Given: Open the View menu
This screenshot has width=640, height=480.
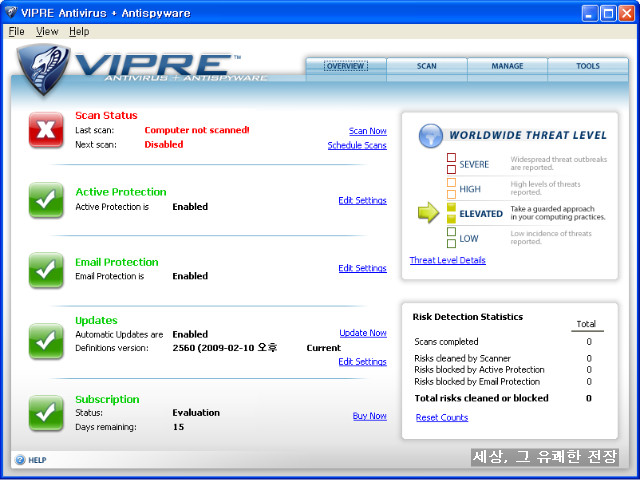Looking at the screenshot, I should pos(47,31).
